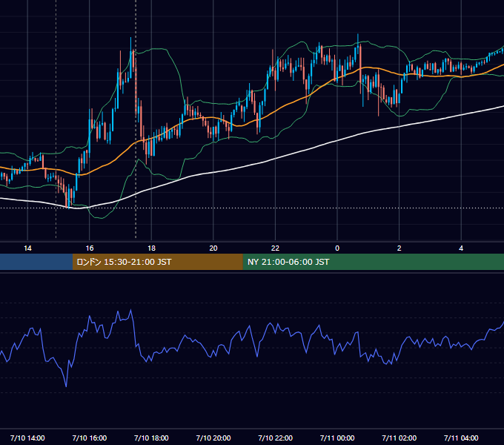Click the 7/11 00:00 date label
The height and width of the screenshot is (445, 504).
tap(337, 438)
